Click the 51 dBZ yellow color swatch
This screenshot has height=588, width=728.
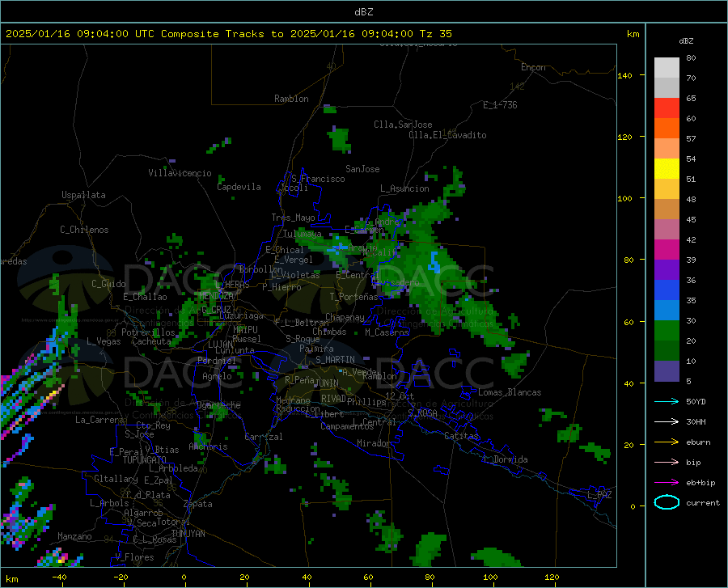click(x=667, y=169)
